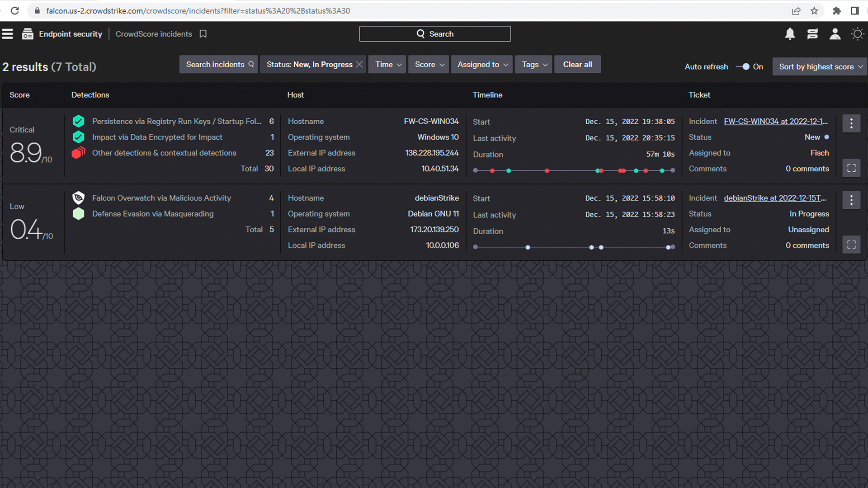This screenshot has width=868, height=488.
Task: Open the hamburger navigation menu
Action: pos(7,34)
